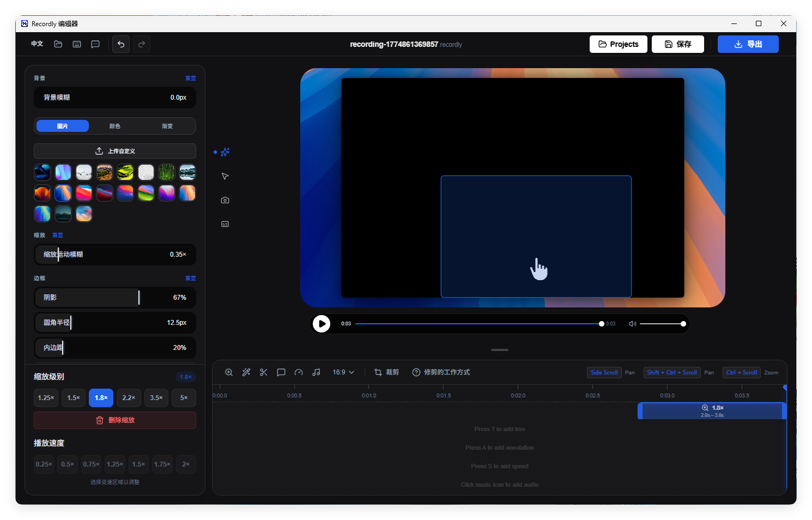The image size is (812, 520).
Task: Open the keyboard shortcuts icon near top left
Action: (x=76, y=44)
